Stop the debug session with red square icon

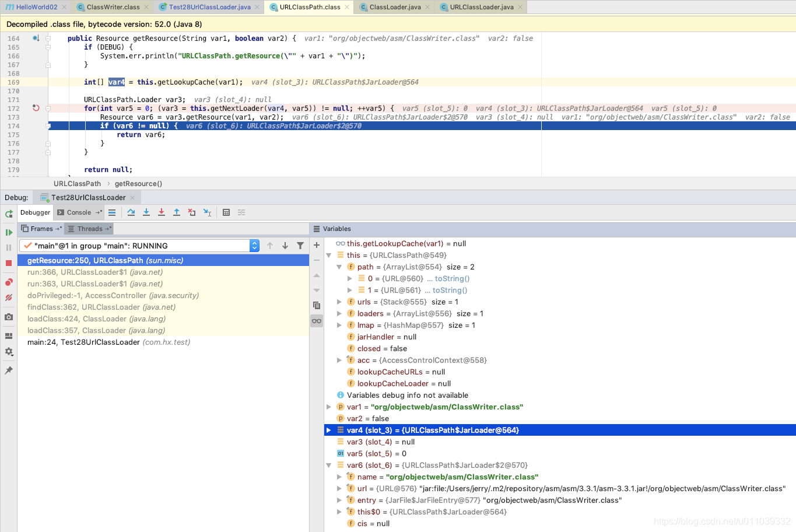[9, 263]
